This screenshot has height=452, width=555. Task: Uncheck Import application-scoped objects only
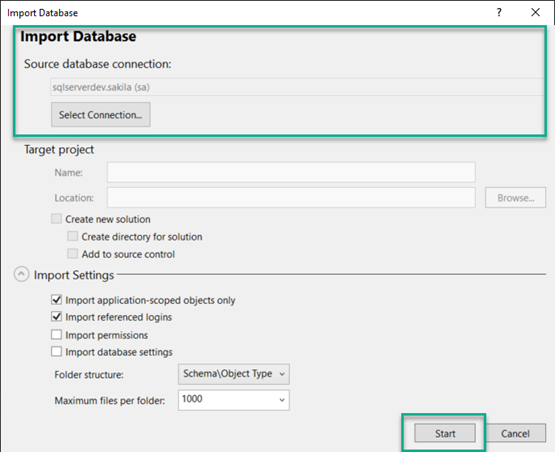click(57, 300)
